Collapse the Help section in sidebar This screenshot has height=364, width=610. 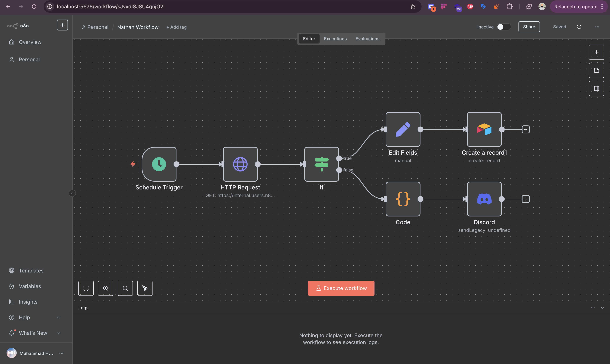pyautogui.click(x=58, y=317)
